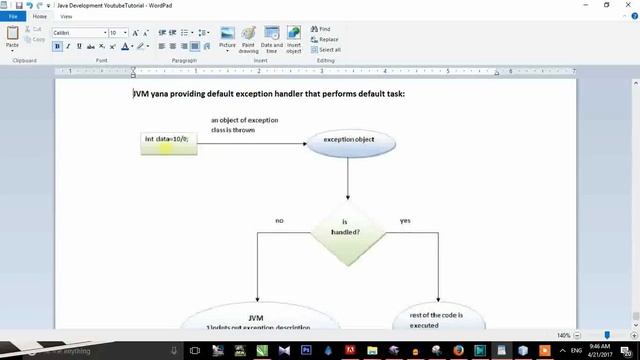This screenshot has height=360, width=640.
Task: Click the zoom slider thumb
Action: (607, 335)
